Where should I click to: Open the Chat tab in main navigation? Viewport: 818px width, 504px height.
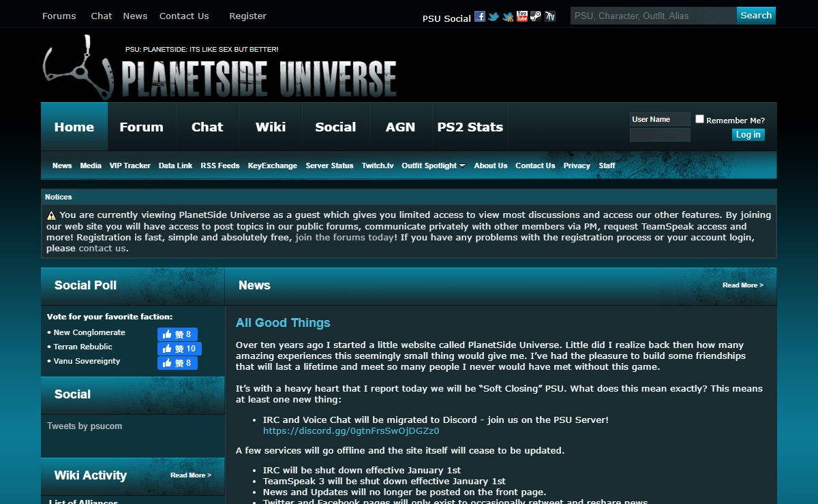207,127
